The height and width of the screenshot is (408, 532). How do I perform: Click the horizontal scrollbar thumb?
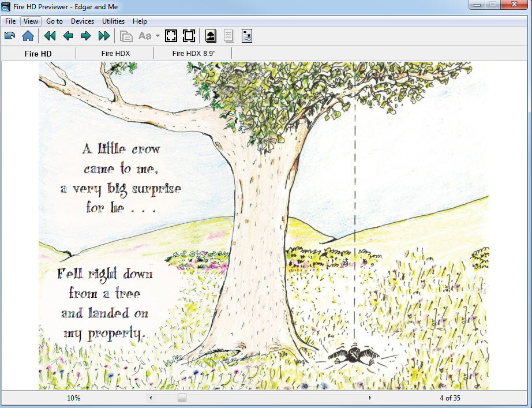[182, 398]
